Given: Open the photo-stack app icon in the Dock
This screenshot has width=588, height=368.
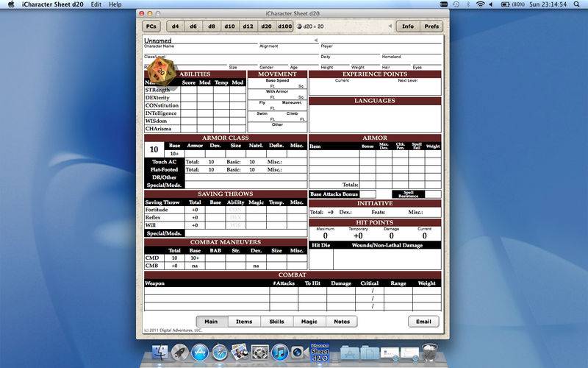Looking at the screenshot, I should tap(240, 353).
